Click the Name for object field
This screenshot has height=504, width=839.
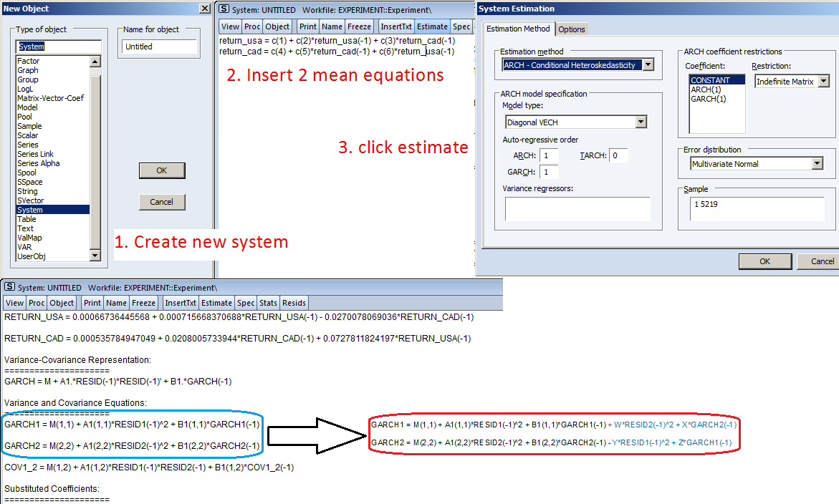pos(159,47)
